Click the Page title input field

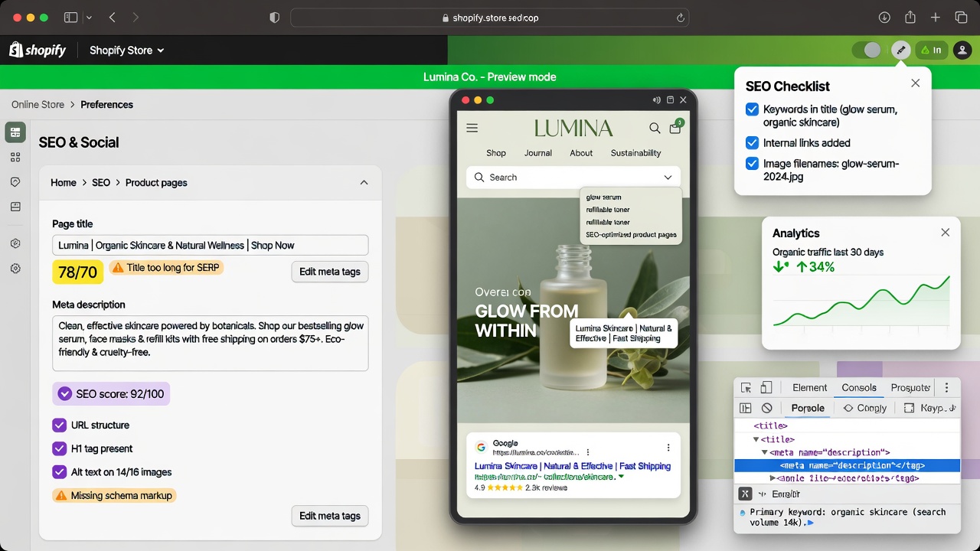pos(211,246)
